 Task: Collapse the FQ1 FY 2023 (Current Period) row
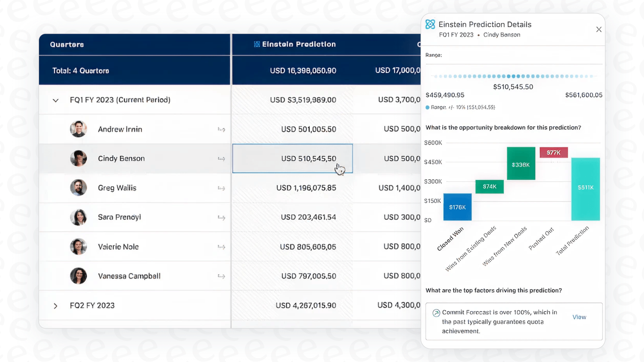(56, 100)
